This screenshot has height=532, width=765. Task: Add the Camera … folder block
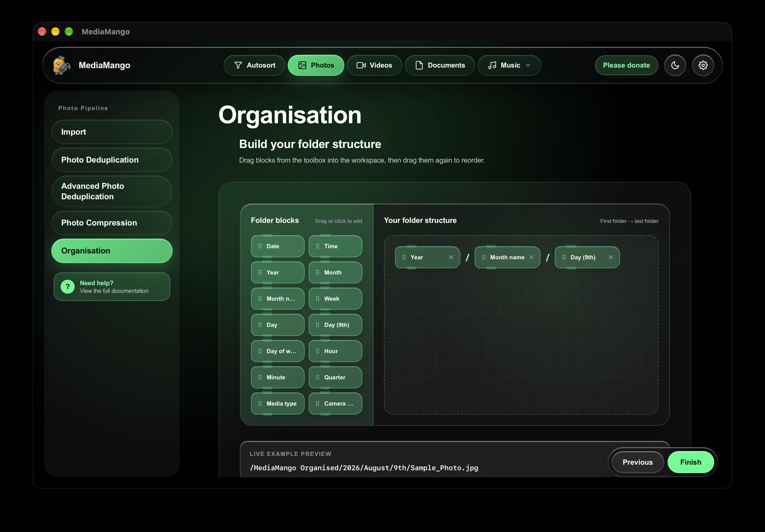pyautogui.click(x=335, y=404)
